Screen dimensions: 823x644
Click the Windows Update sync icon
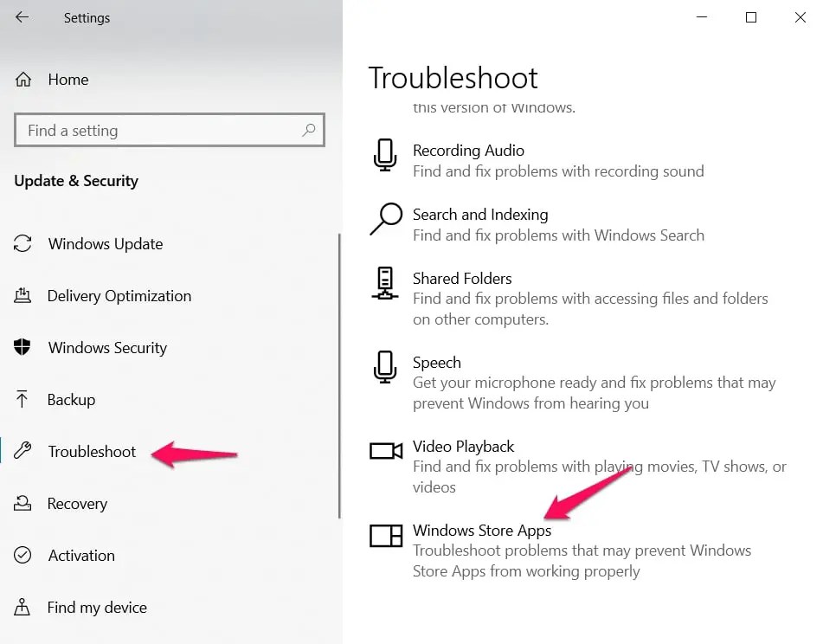coord(23,243)
